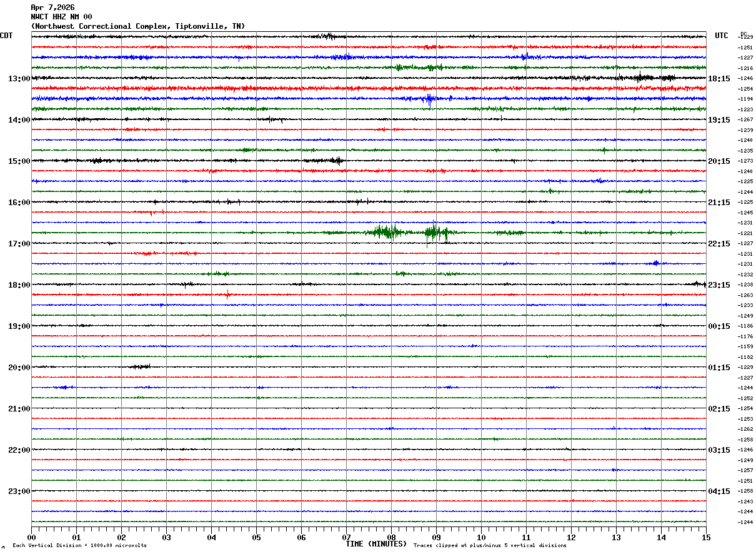The width and height of the screenshot is (756, 554).
Task: Click the date header 'Apr 7,2026'
Action: point(52,8)
